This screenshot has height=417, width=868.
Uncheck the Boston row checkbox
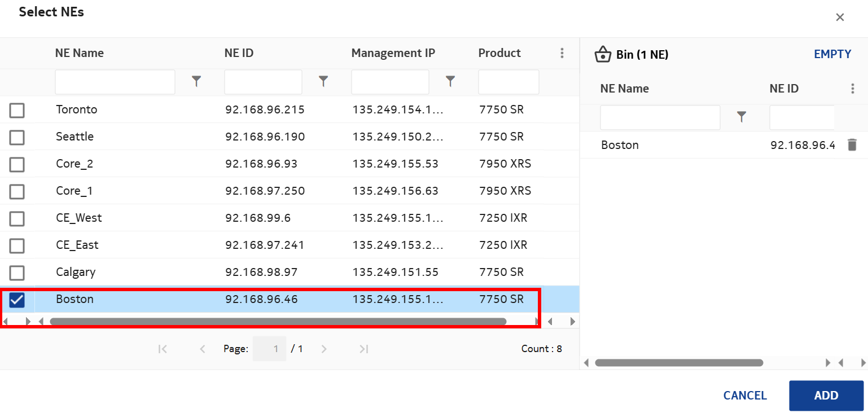pos(17,300)
